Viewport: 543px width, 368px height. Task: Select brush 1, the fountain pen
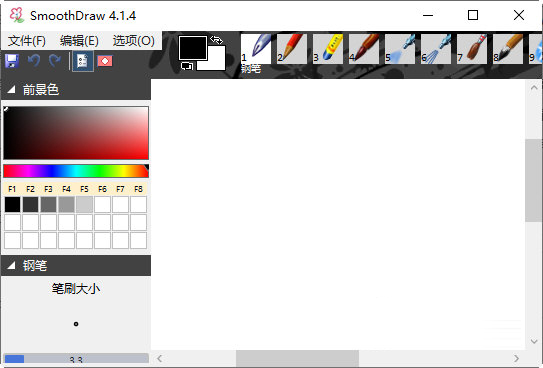click(256, 48)
